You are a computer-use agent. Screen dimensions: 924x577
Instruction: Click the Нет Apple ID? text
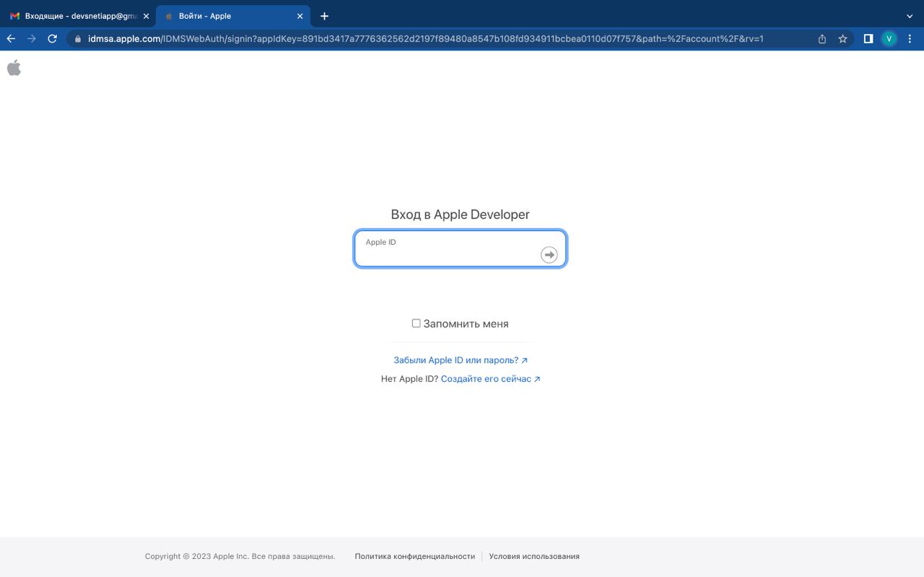tap(409, 378)
